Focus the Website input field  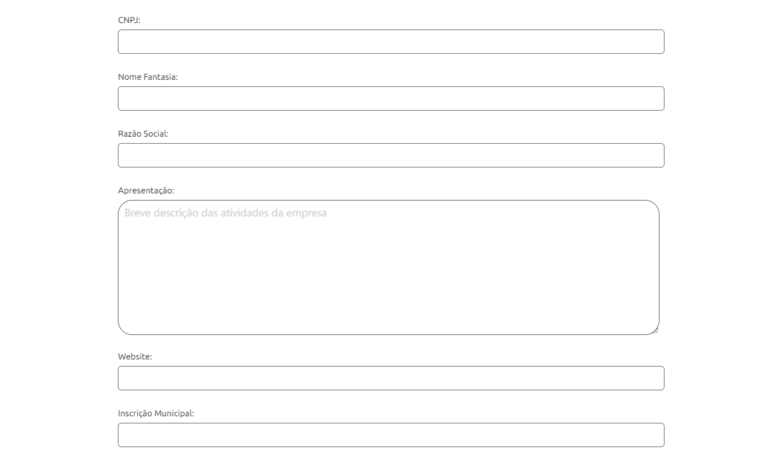click(391, 378)
